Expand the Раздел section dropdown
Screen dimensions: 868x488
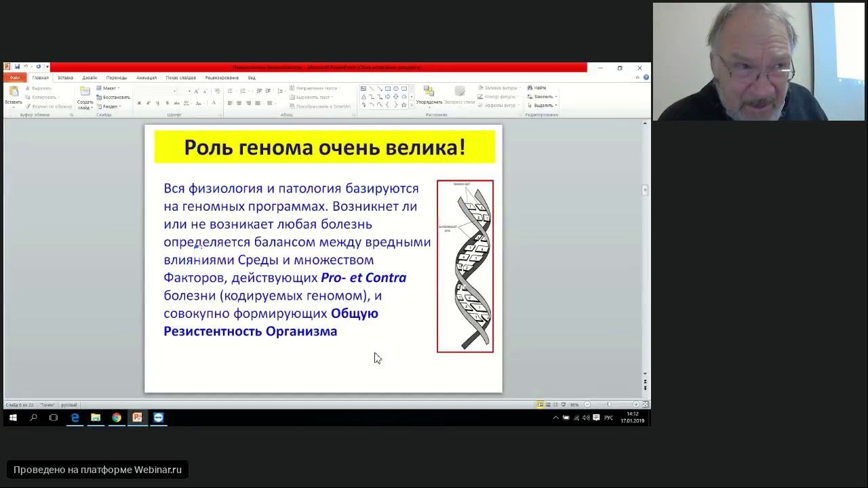108,106
